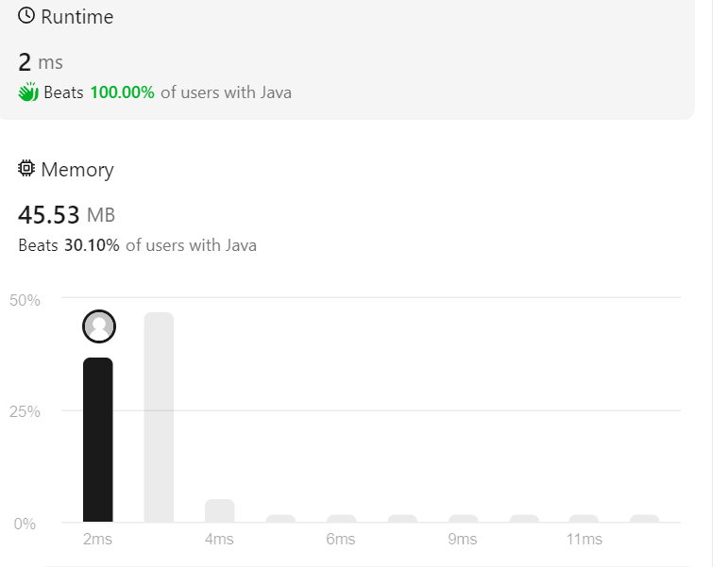Click the 25% gridline label
The image size is (728, 567).
(25, 411)
